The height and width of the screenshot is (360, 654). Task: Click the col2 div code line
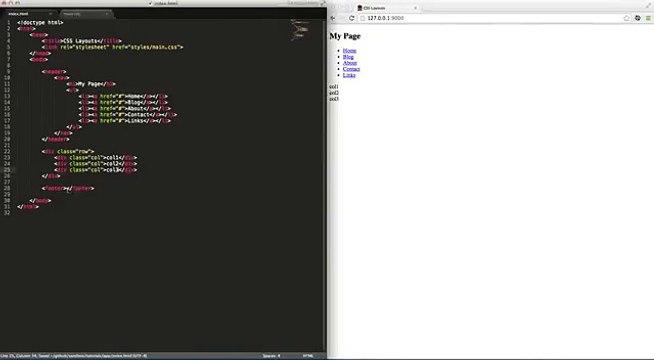(96, 164)
